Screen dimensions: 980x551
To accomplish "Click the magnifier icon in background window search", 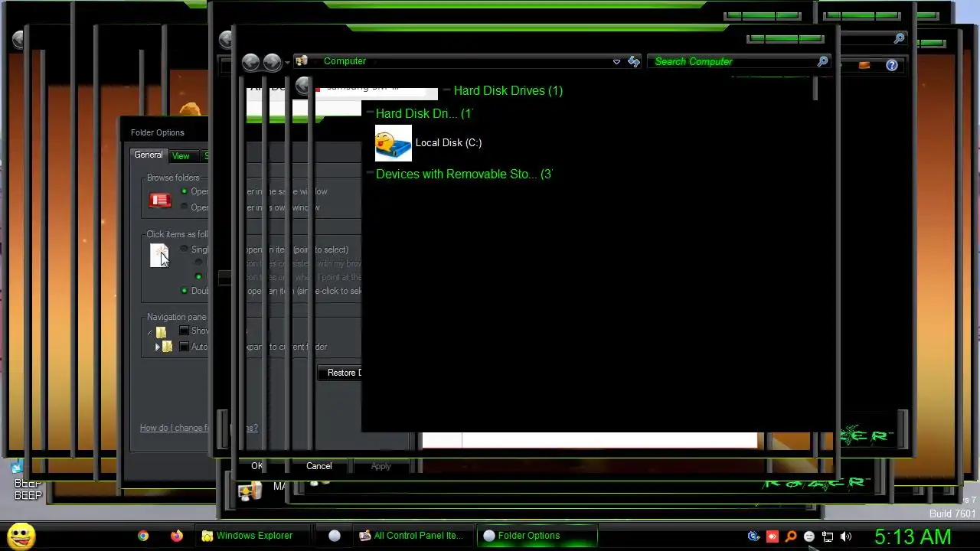I will click(900, 38).
